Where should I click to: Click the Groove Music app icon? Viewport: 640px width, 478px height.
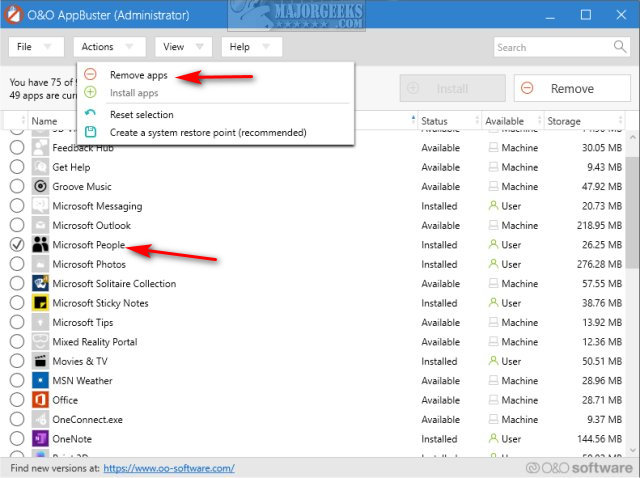[40, 187]
